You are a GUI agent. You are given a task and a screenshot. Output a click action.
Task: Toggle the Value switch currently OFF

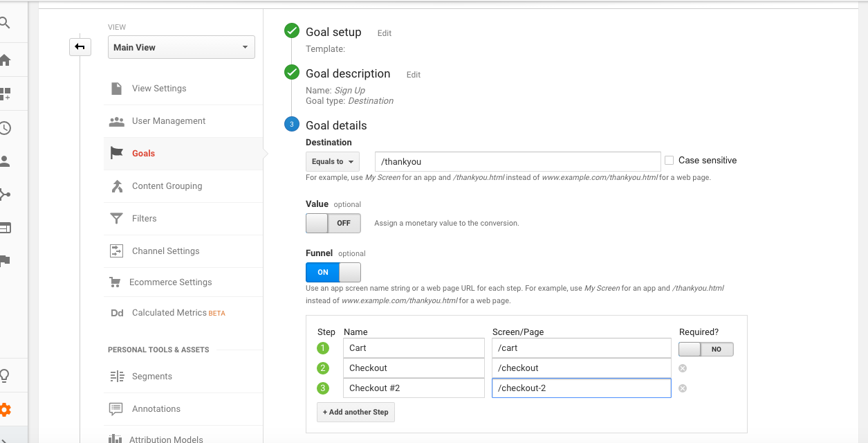pyautogui.click(x=333, y=223)
